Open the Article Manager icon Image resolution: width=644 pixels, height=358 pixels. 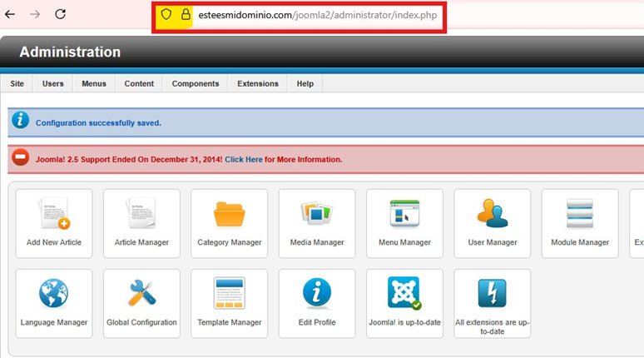(x=141, y=213)
